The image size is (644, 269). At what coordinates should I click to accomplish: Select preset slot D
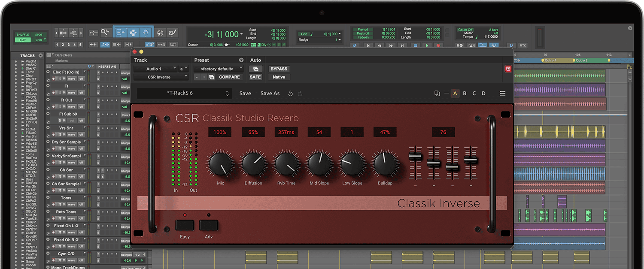coord(483,94)
